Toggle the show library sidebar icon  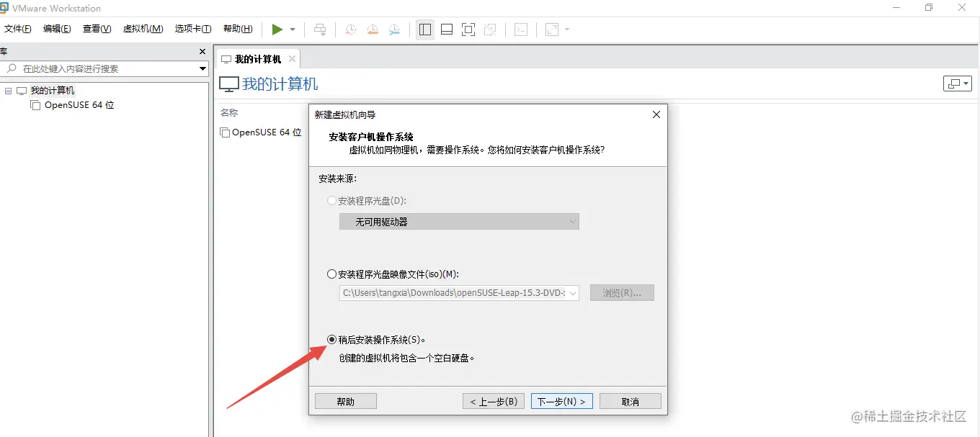pos(425,30)
